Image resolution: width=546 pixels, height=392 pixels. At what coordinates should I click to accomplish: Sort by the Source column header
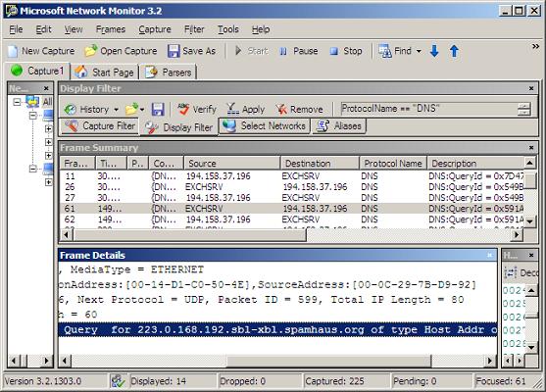pyautogui.click(x=232, y=164)
